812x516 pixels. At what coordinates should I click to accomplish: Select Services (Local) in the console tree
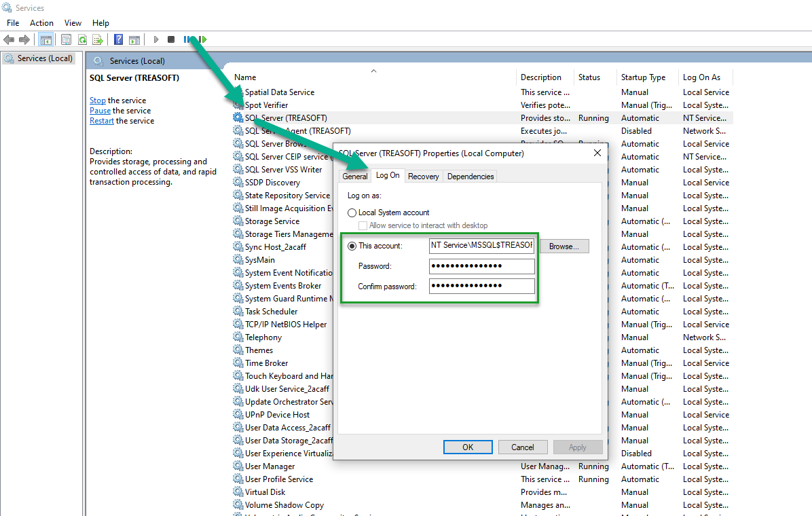point(39,58)
